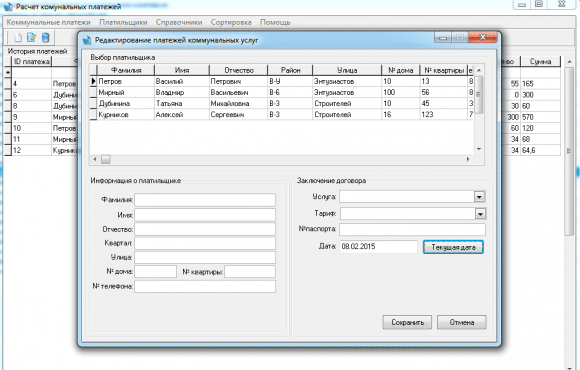
Task: Open the Сортировка menu
Action: pos(231,22)
